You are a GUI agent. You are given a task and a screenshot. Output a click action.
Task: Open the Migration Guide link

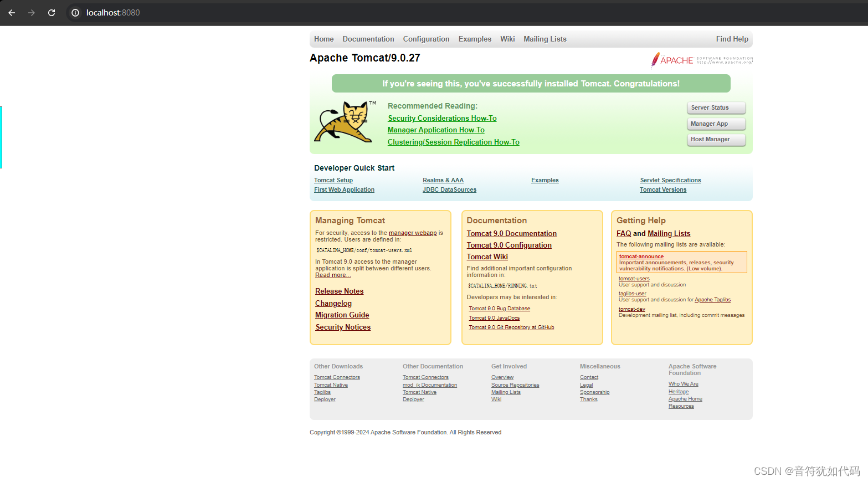click(x=342, y=315)
